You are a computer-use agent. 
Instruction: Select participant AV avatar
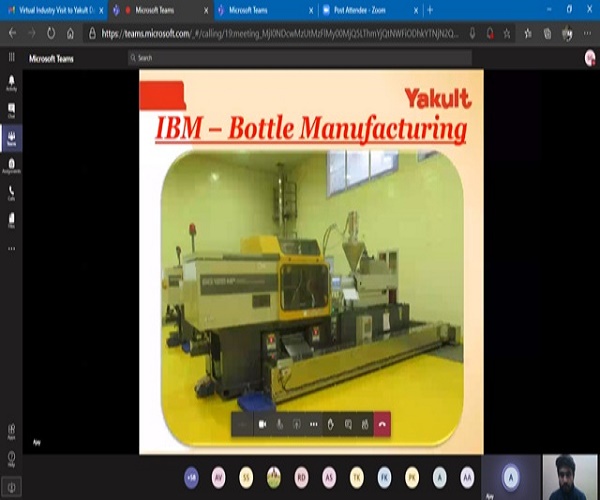[218, 477]
